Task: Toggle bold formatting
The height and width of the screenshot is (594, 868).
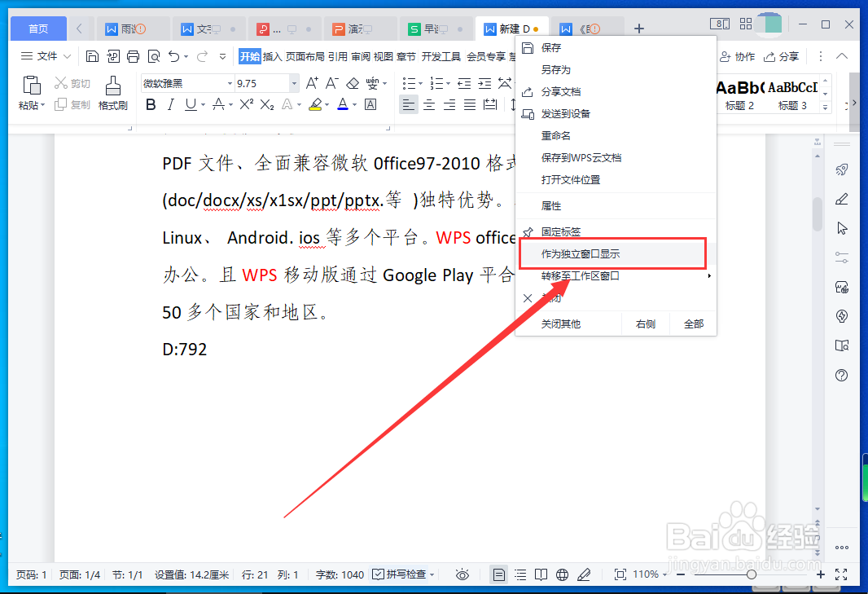Action: [x=151, y=104]
